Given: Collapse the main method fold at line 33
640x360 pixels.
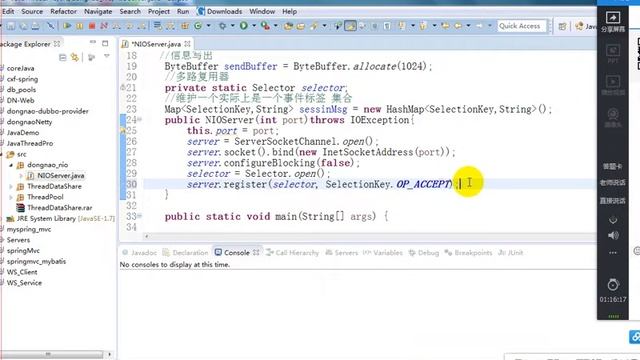Looking at the screenshot, I should point(140,216).
